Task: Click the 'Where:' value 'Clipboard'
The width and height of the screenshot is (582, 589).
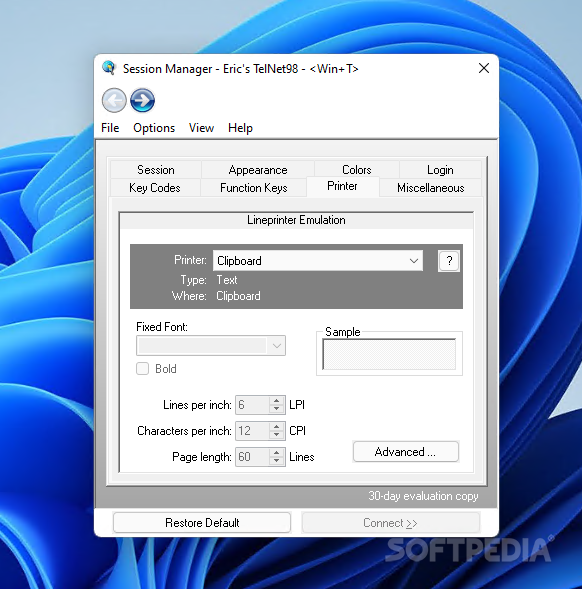Action: coord(238,296)
